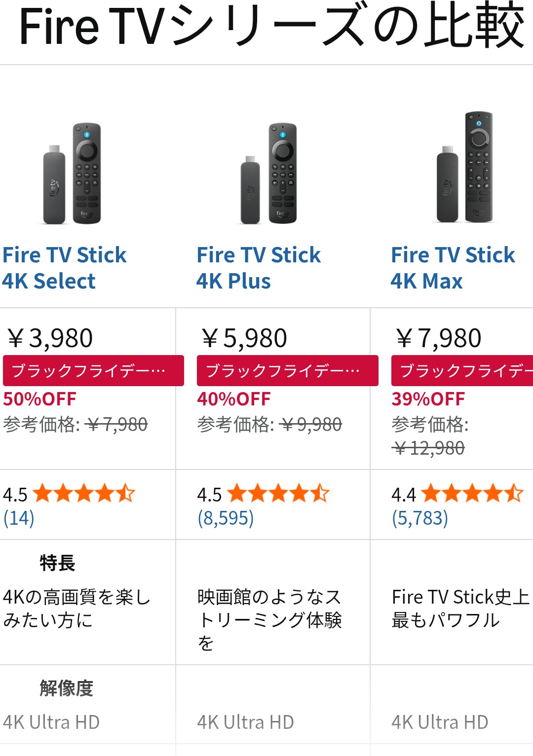Image resolution: width=533 pixels, height=756 pixels.
Task: Click the 39%OFF discount label
Action: [428, 399]
